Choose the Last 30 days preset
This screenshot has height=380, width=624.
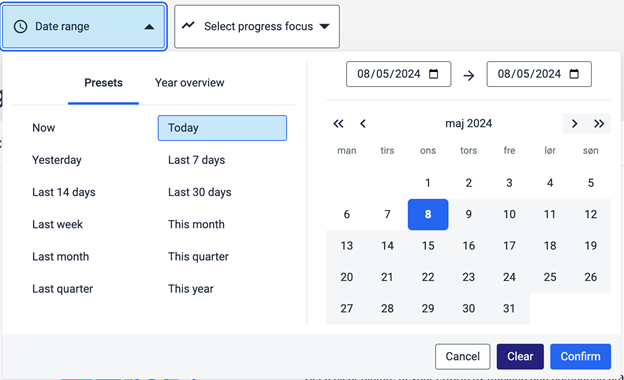pos(200,192)
